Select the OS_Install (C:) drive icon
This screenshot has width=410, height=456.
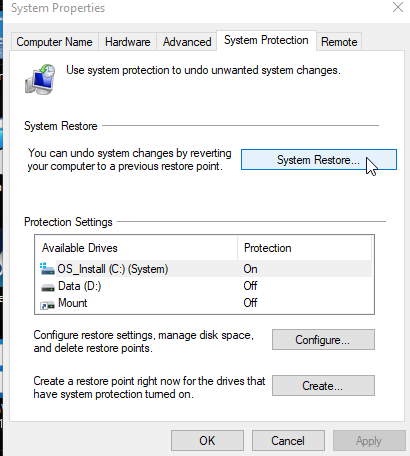[x=47, y=269]
